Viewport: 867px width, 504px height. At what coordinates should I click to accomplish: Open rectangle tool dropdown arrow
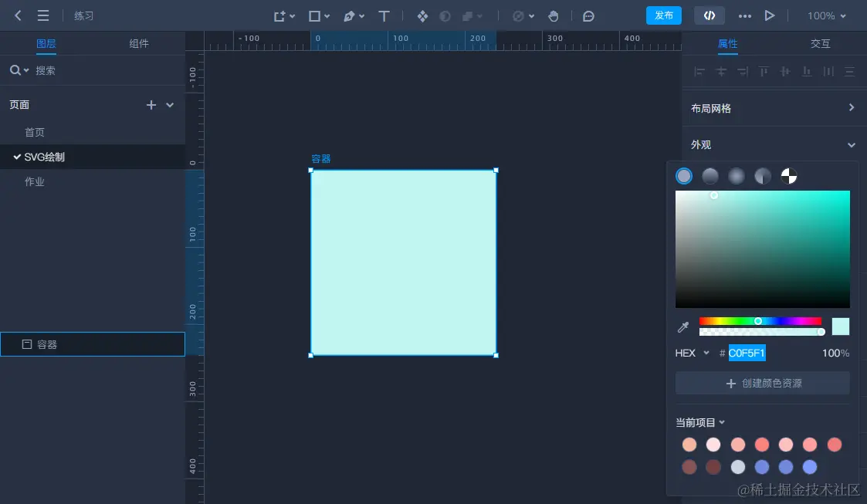point(327,16)
